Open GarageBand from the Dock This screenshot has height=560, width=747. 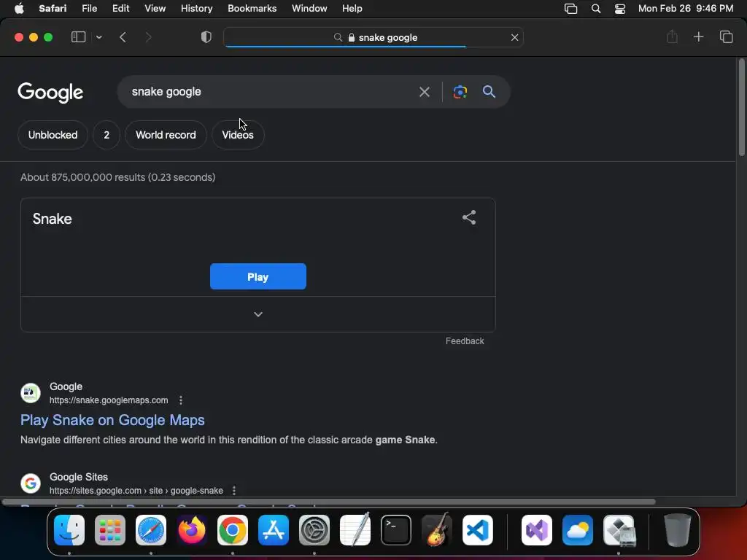(437, 530)
